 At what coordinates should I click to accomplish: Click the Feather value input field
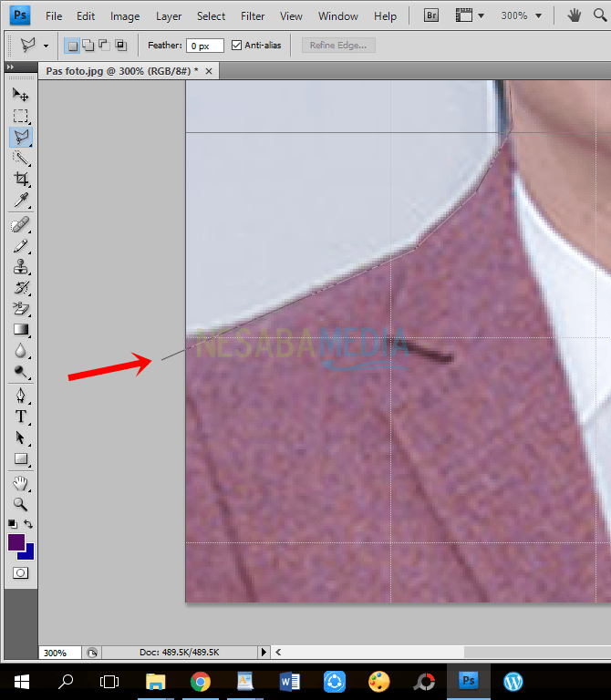(204, 46)
